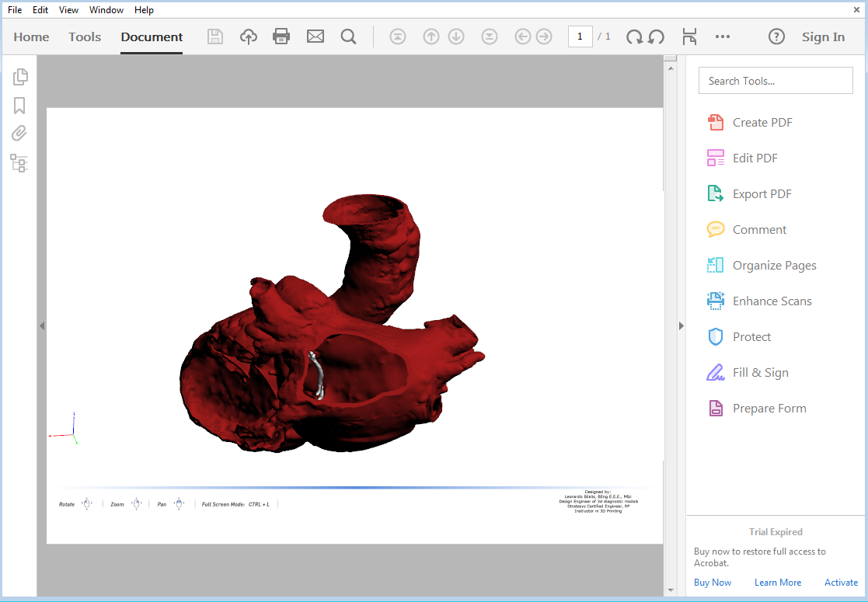Screen dimensions: 868x602
Task: Switch to the Home tab
Action: click(x=31, y=37)
